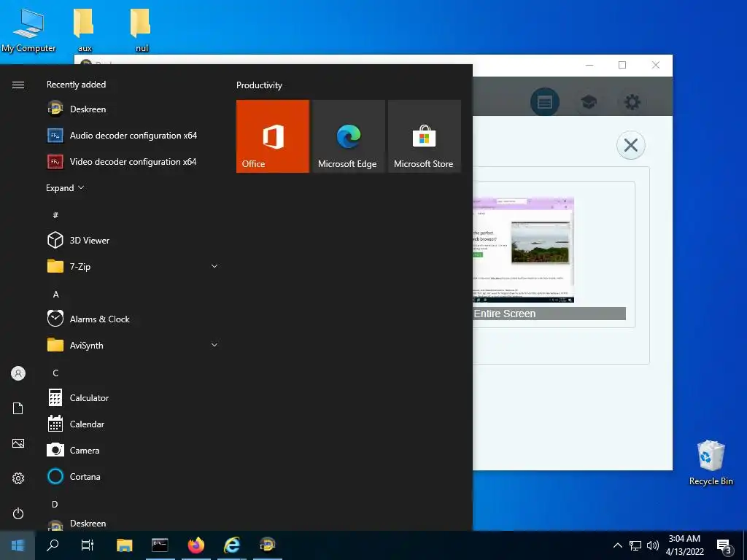Switch to Command Prompt on taskbar
747x560 pixels.
(x=160, y=545)
